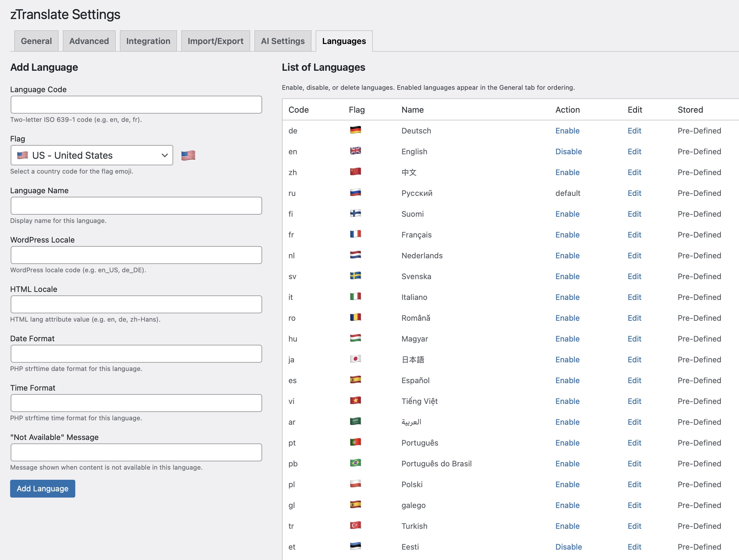Click the UK flag in the English row
This screenshot has width=739, height=560.
[355, 150]
